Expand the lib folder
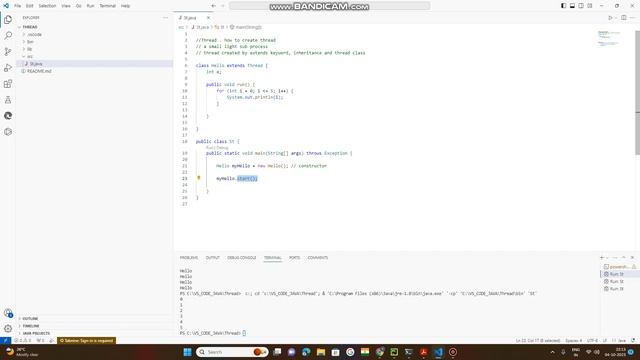 pos(28,49)
